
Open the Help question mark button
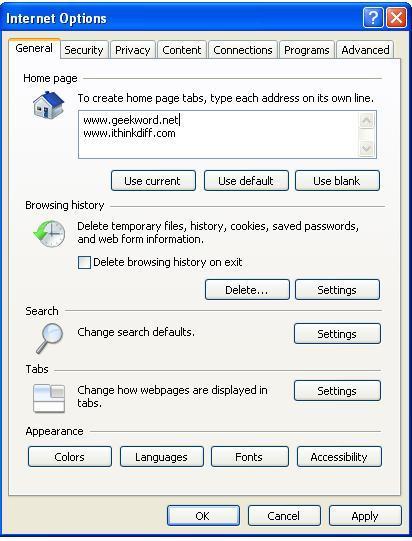pos(373,17)
